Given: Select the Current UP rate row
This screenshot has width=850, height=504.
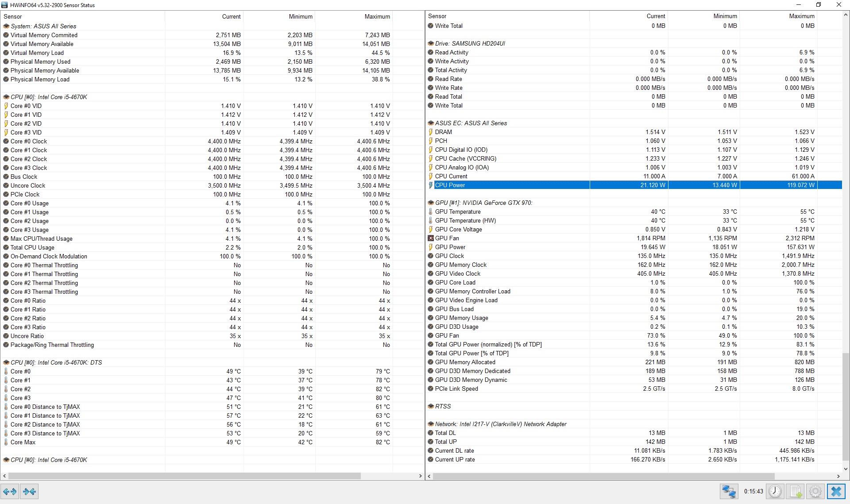Looking at the screenshot, I should coord(634,459).
